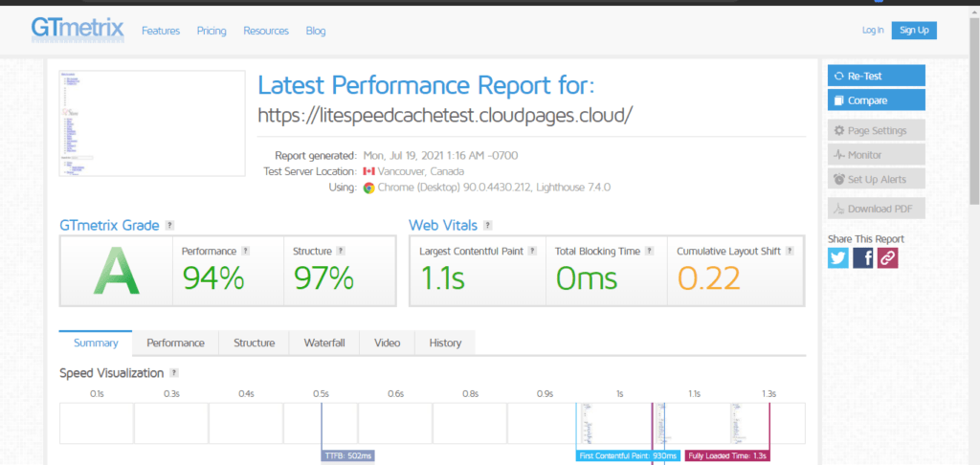Open Page Settings
Image resolution: width=980 pixels, height=465 pixels.
(877, 131)
